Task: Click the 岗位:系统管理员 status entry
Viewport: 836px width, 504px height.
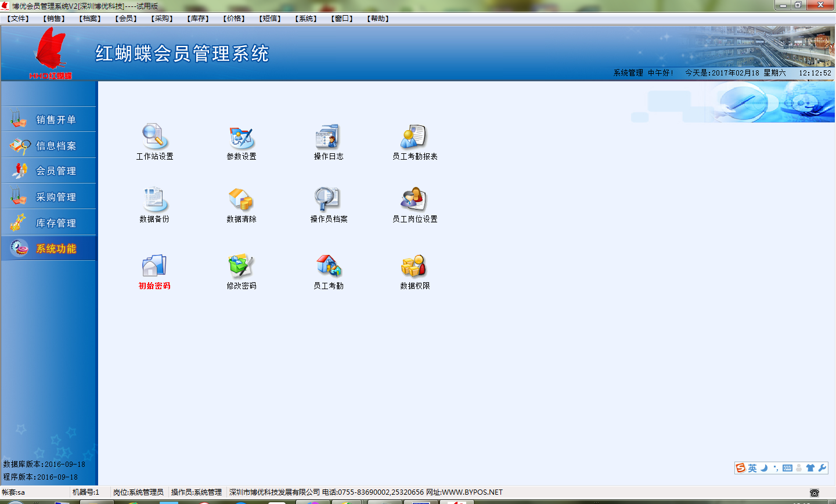Action: (138, 492)
